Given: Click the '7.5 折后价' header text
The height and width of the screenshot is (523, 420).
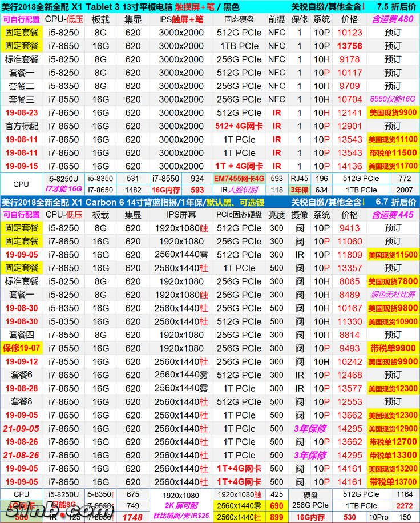Looking at the screenshot, I should tap(397, 7).
